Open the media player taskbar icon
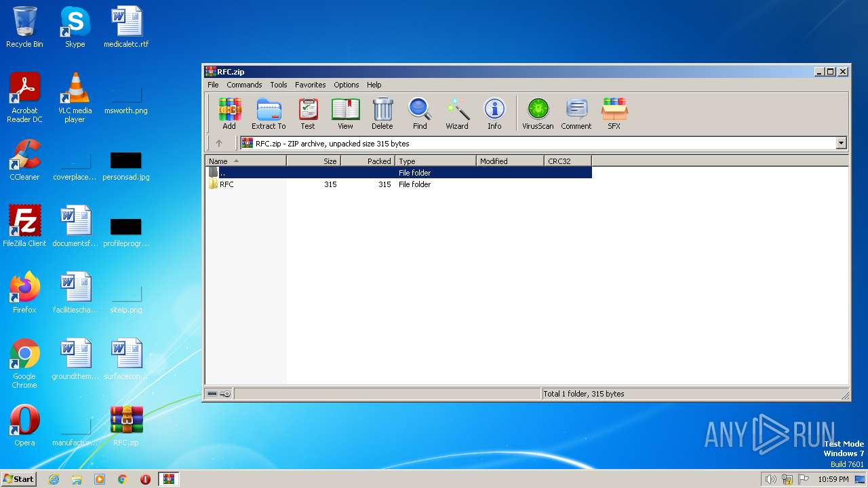 (x=100, y=479)
